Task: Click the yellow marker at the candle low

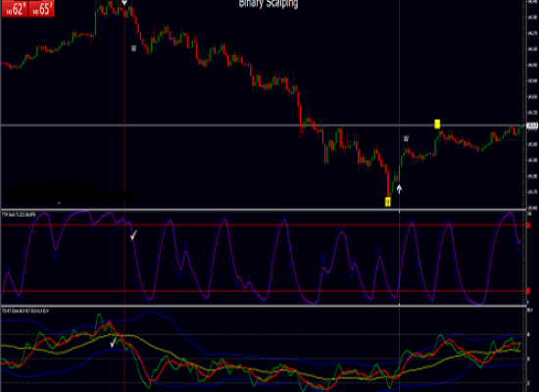Action: 388,202
